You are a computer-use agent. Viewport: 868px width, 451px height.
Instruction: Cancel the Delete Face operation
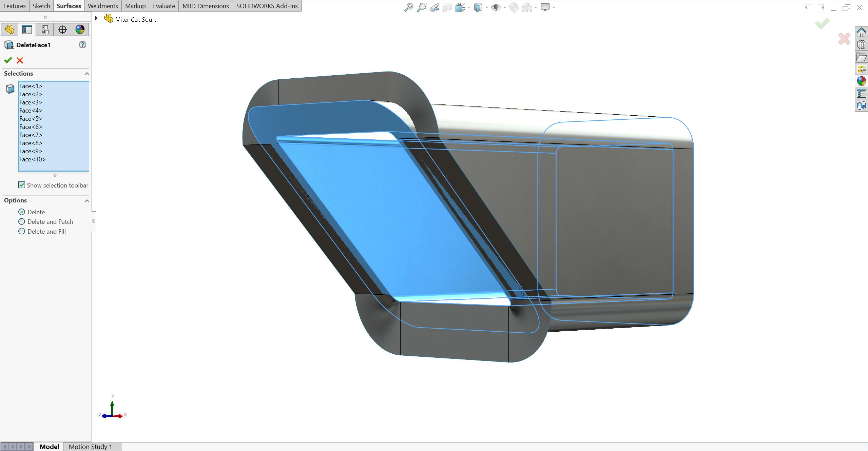20,60
